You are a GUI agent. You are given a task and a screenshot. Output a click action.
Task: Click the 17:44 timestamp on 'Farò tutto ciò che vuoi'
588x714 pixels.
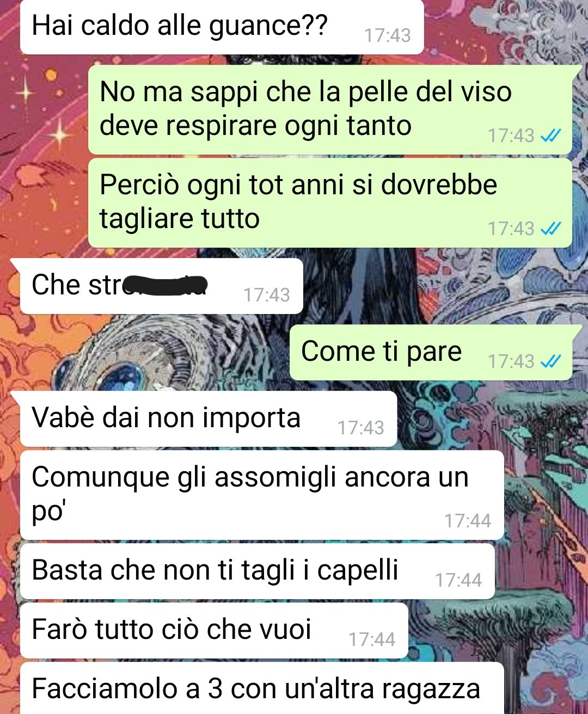click(372, 639)
